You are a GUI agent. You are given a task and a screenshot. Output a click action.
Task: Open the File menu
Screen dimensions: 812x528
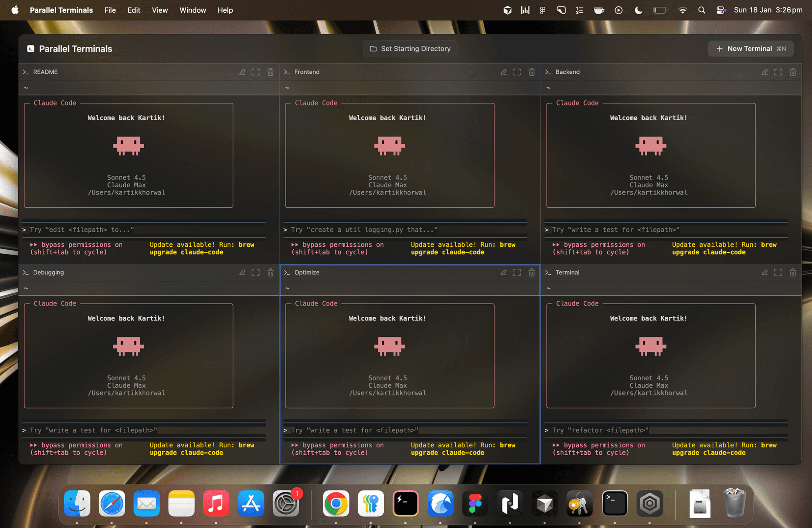coord(110,10)
